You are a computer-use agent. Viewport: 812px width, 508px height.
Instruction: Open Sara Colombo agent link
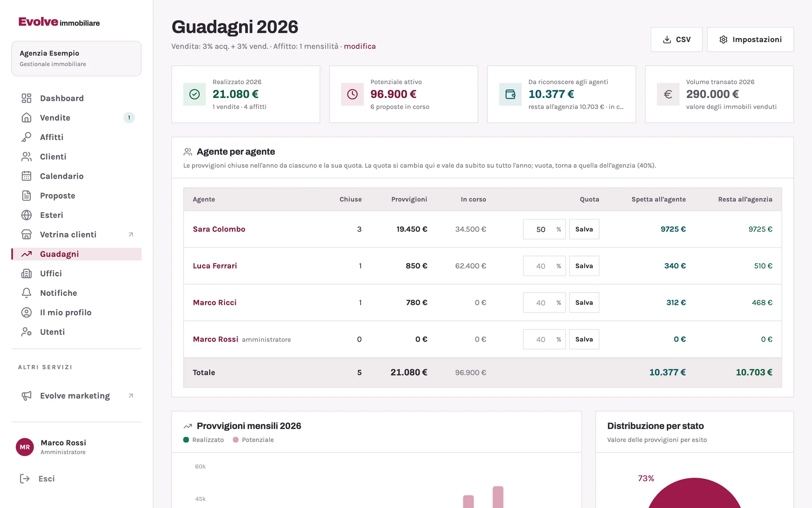click(x=219, y=230)
